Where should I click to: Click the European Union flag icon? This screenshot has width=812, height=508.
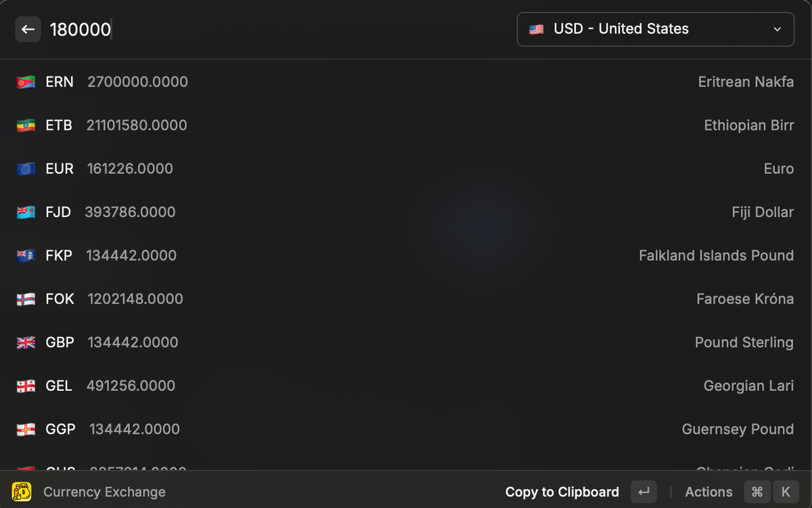tap(26, 169)
